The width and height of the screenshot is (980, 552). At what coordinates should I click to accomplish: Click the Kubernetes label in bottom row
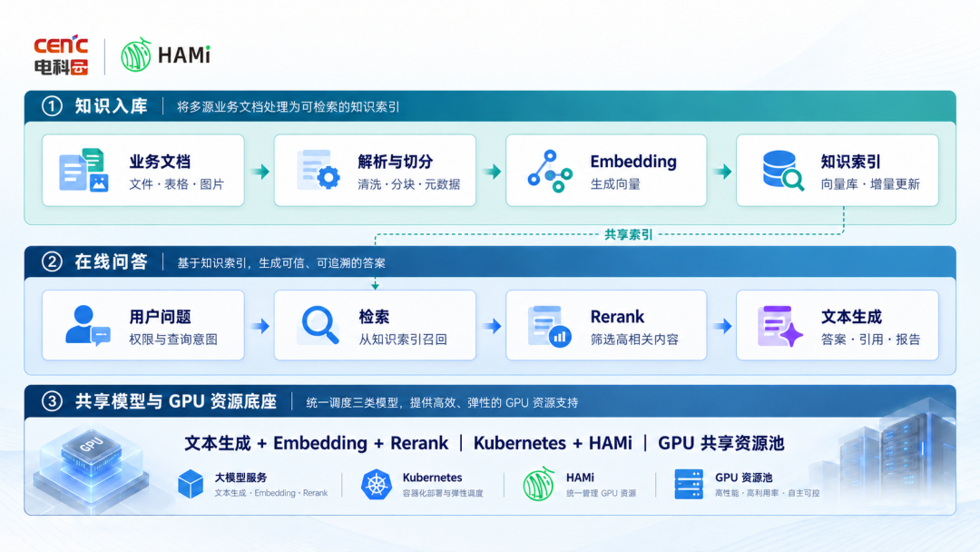[432, 478]
